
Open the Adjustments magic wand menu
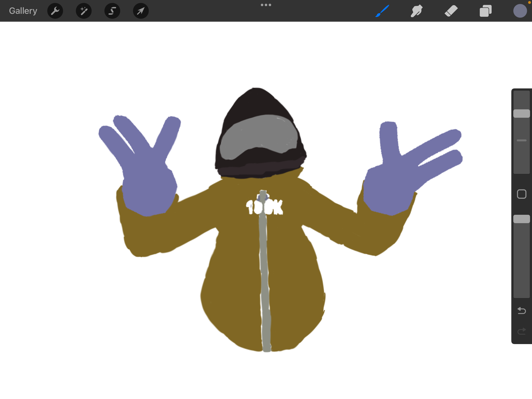84,11
